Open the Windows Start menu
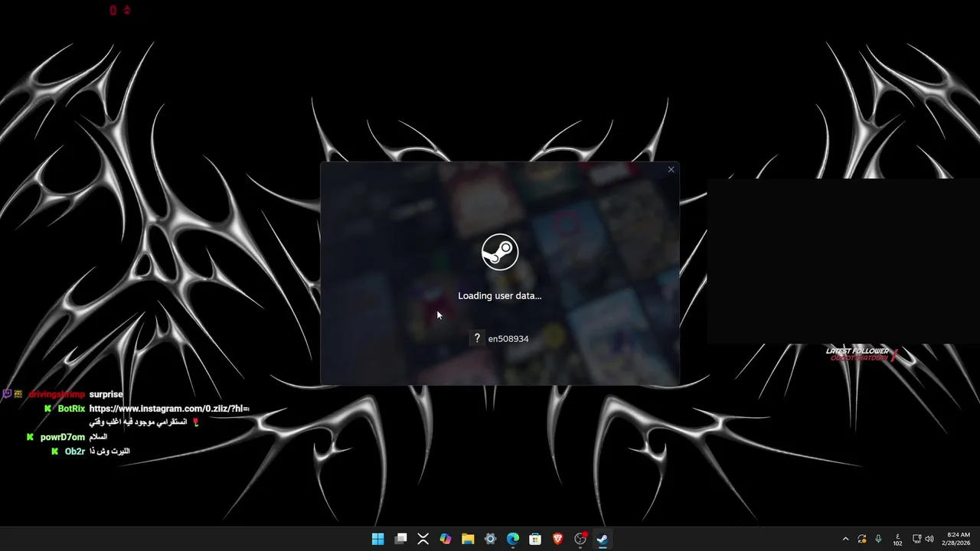 (378, 539)
